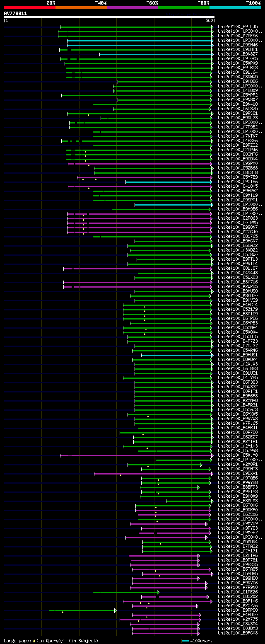Screen dimensions: 265x644
Task: Click hit label UniRef100_B8BF93
Action: tap(238, 487)
